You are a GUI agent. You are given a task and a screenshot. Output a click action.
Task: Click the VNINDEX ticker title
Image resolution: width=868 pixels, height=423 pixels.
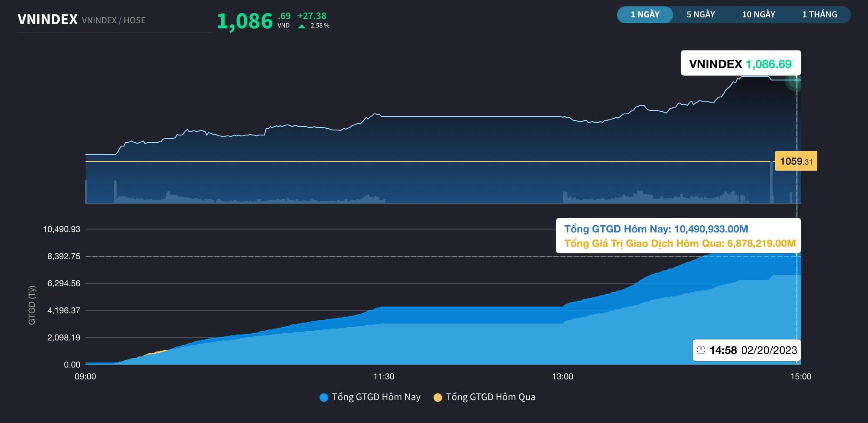(47, 19)
